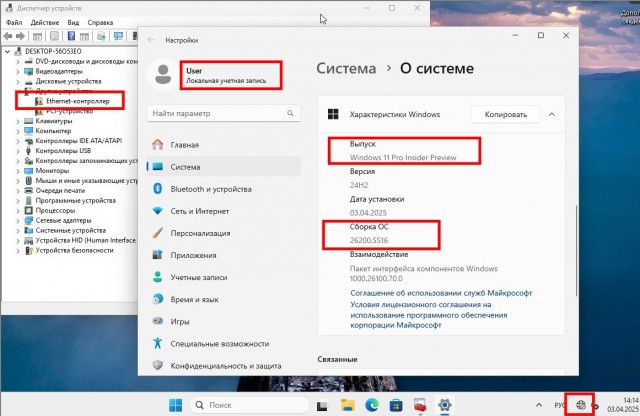The image size is (640, 416).
Task: Open the Вид menu in Device Manager
Action: pos(73,22)
